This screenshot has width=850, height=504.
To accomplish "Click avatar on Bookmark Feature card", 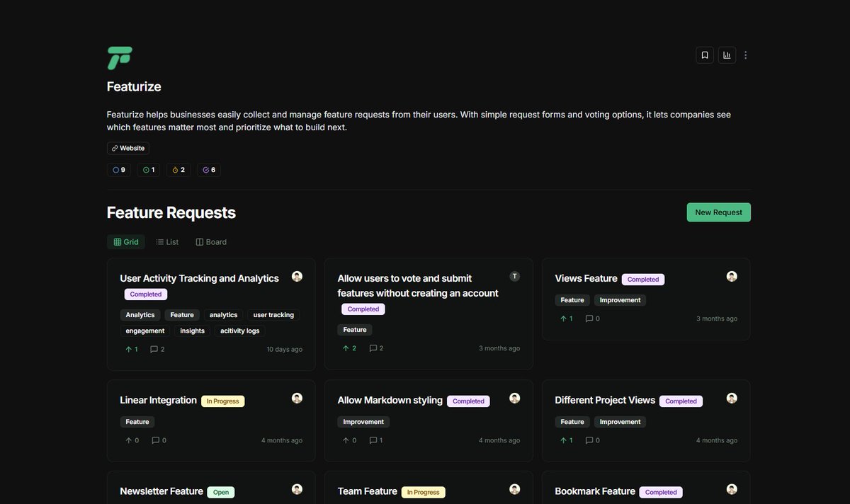I will [732, 489].
